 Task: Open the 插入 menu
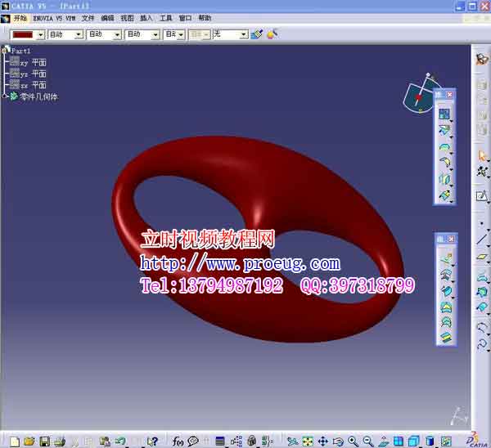pos(146,18)
